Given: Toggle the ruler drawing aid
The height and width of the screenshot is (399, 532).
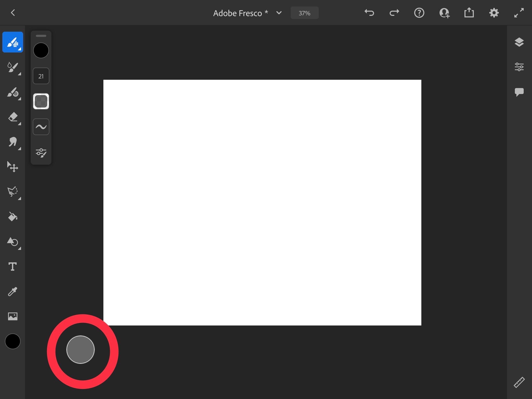Looking at the screenshot, I should point(519,382).
